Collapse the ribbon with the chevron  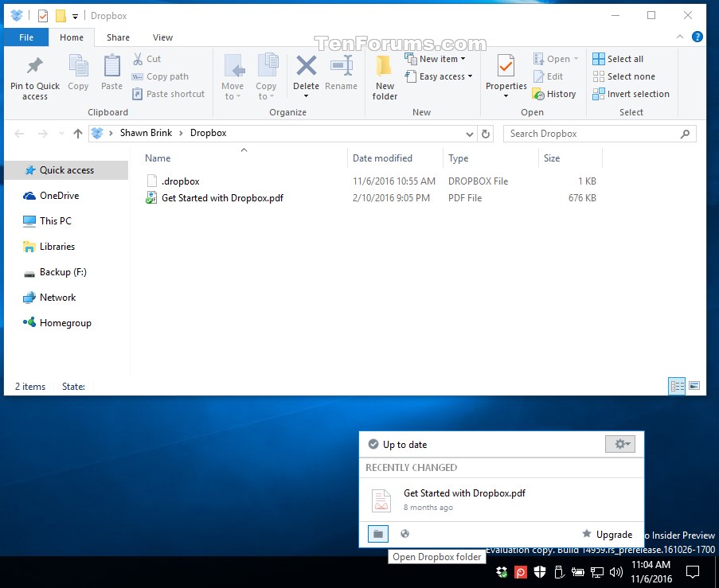tap(680, 37)
